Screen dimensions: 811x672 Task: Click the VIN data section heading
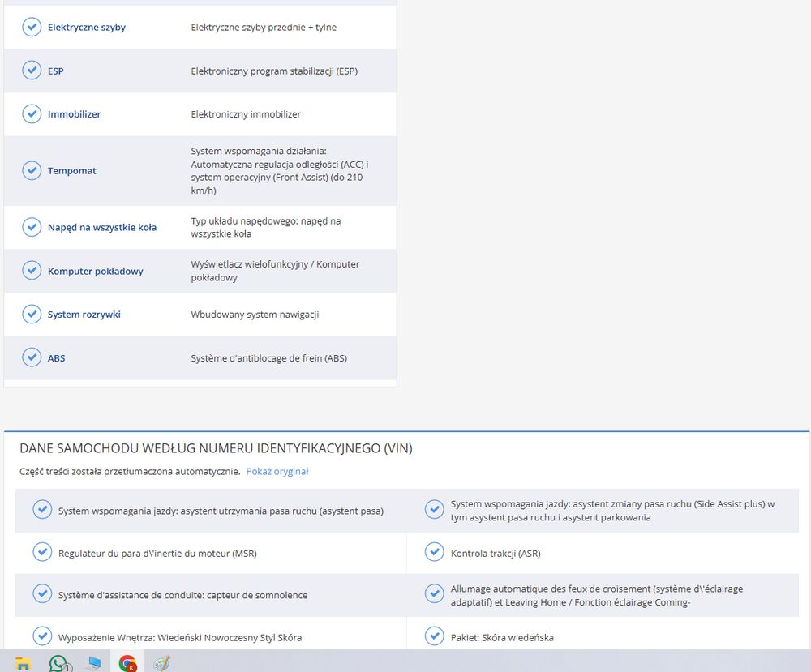216,448
